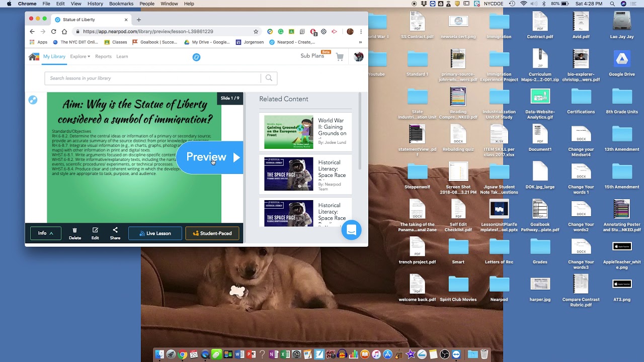Expand the Info panel button

[46, 233]
